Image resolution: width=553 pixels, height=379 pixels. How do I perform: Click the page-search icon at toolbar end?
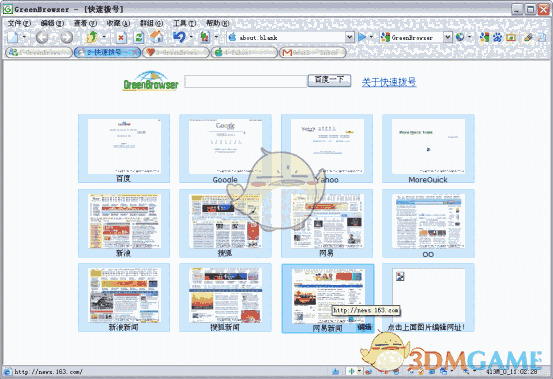tap(542, 37)
